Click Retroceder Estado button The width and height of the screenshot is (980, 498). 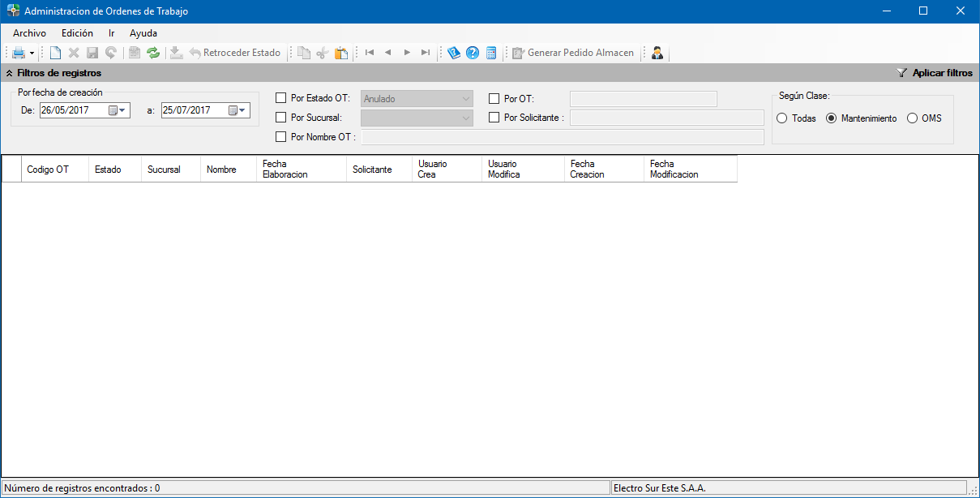click(x=235, y=53)
